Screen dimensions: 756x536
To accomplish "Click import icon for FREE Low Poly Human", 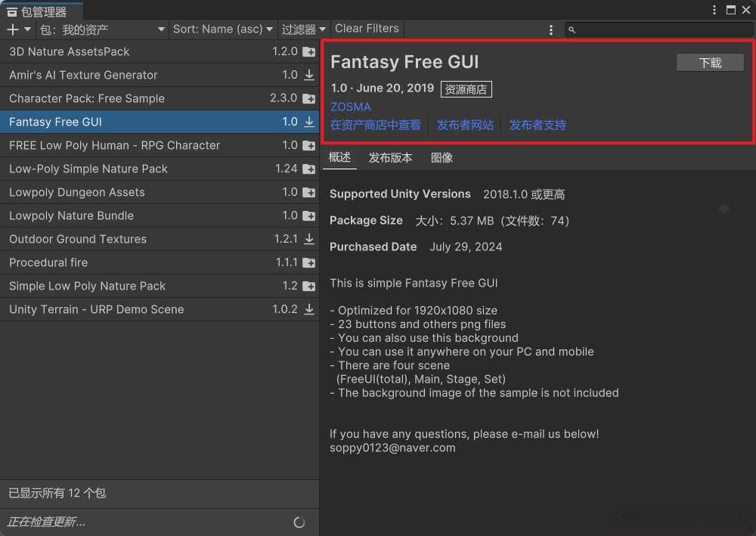I will (308, 146).
